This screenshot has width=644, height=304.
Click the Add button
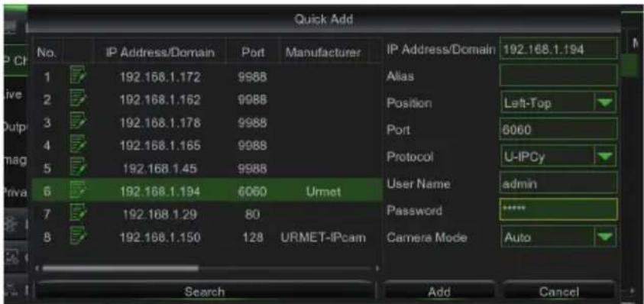439,292
